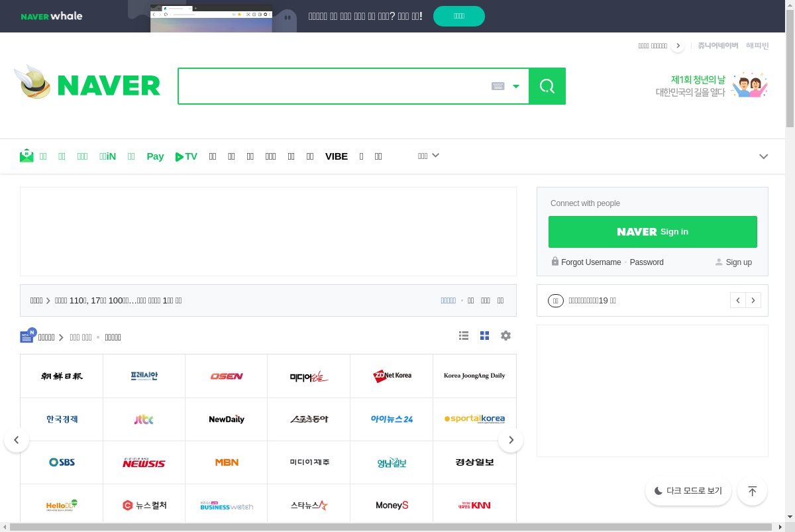The image size is (795, 532).
Task: Click the teal button in whale banner
Action: tap(459, 16)
